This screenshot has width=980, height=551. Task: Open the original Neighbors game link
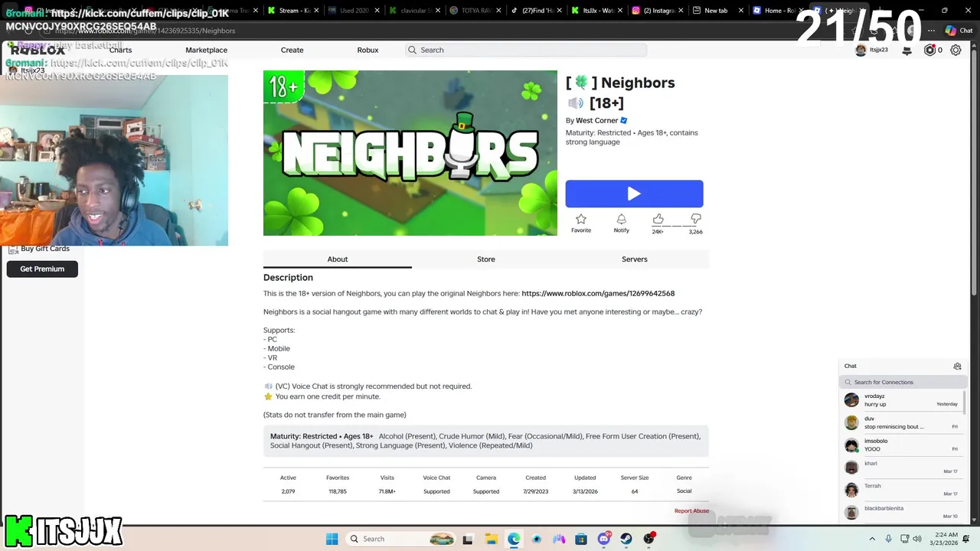[598, 293]
